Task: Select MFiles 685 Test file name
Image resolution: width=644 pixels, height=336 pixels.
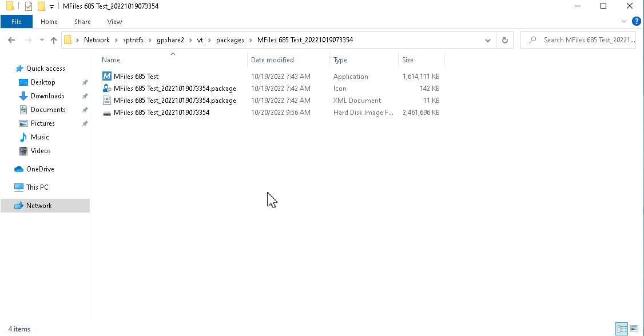Action: pos(136,77)
